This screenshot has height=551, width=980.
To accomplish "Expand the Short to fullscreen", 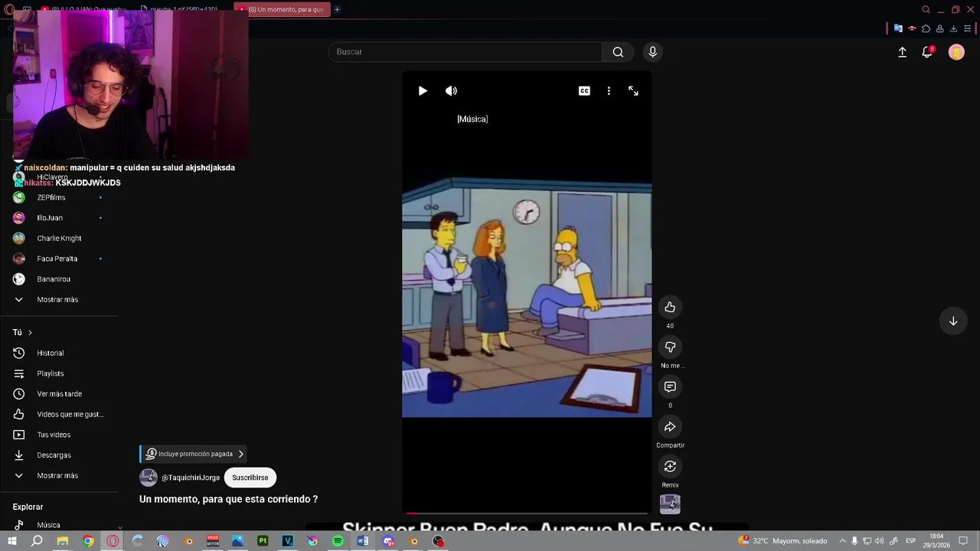I will click(x=633, y=91).
